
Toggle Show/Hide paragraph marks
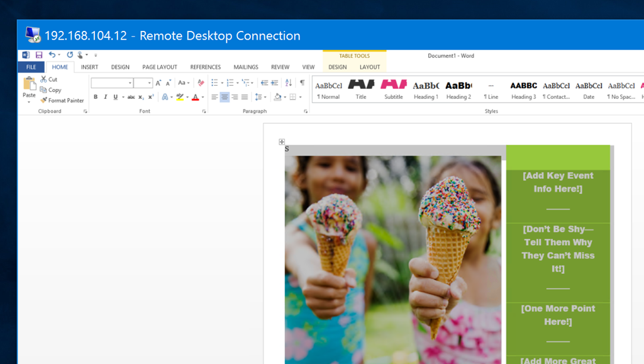302,82
